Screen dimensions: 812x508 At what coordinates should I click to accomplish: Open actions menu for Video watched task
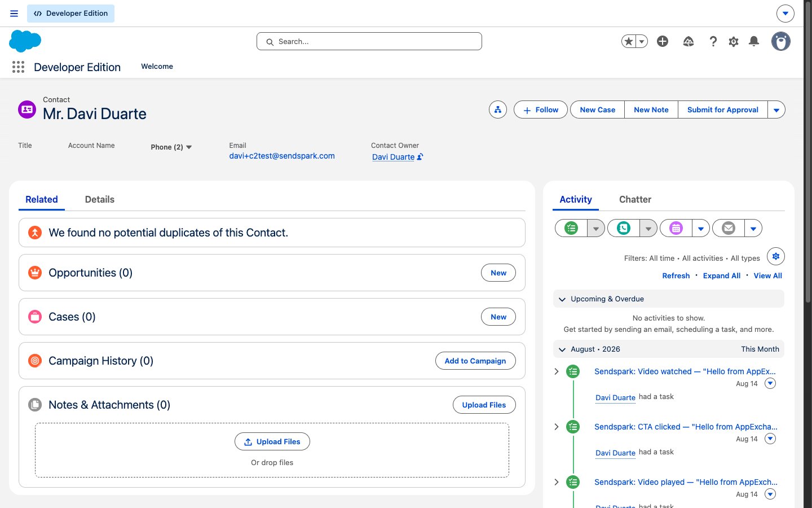coord(770,383)
